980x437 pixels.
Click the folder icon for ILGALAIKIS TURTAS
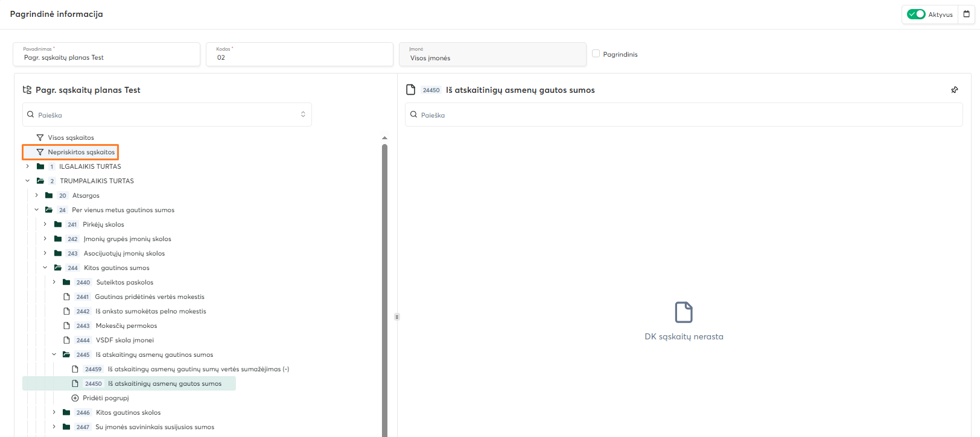40,166
